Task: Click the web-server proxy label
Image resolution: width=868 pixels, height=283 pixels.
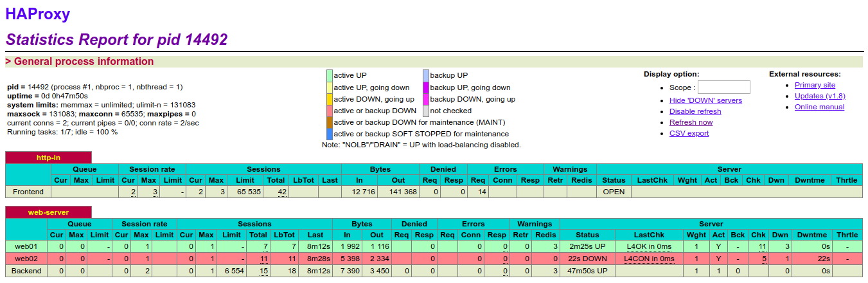Action: click(x=49, y=212)
